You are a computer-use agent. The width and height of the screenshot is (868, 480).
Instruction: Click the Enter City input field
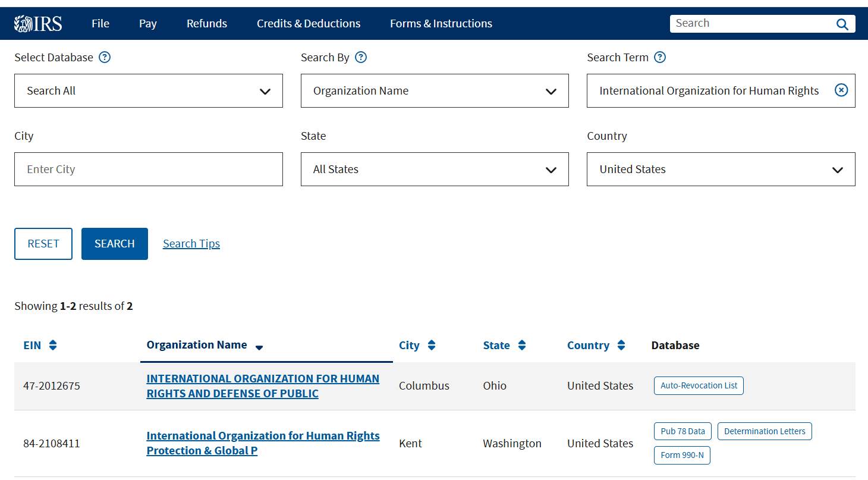148,170
